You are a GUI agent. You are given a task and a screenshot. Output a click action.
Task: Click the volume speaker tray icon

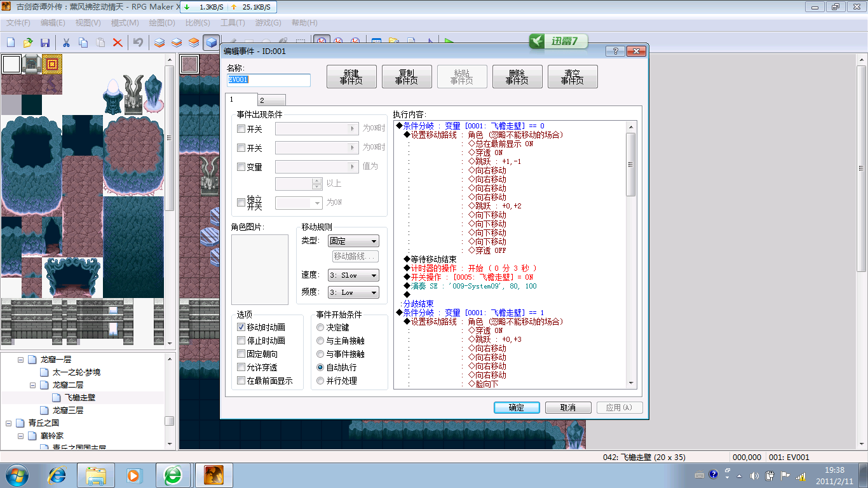(754, 475)
